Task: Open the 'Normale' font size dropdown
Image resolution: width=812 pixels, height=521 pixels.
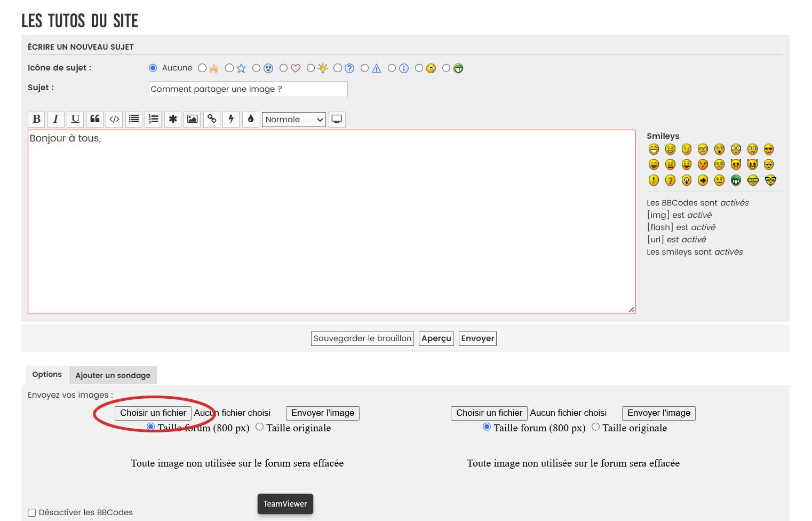Action: 294,120
